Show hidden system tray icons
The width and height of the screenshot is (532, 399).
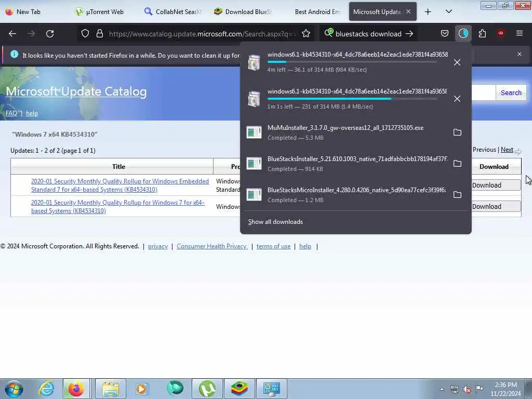pos(442,389)
